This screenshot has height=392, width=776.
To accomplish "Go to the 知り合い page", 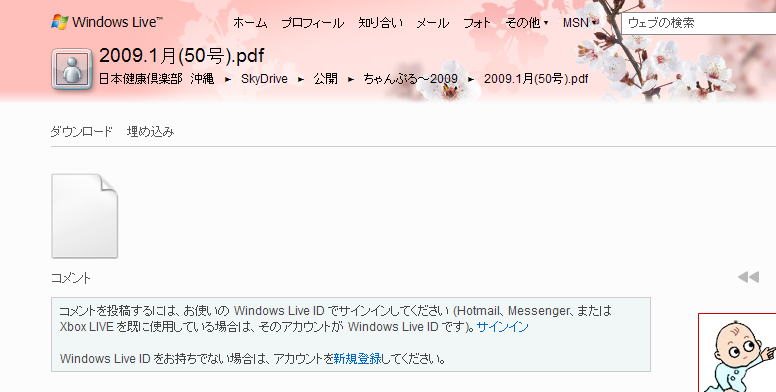I will pos(380,23).
